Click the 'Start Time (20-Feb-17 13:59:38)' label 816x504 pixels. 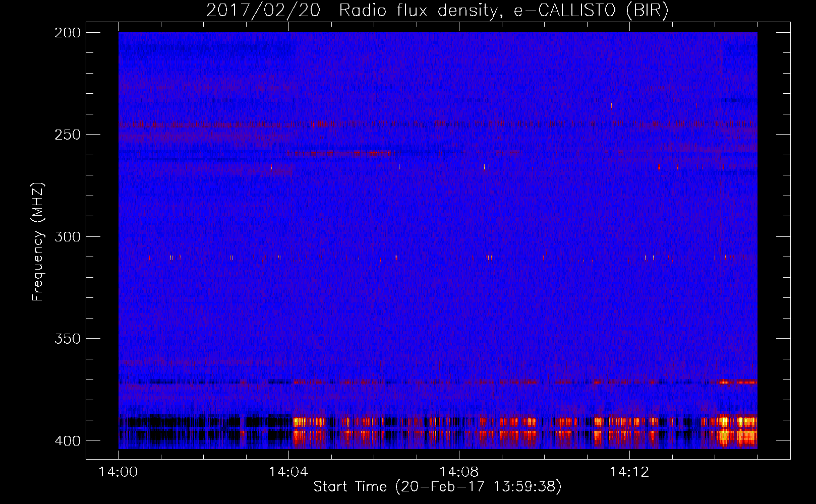pos(437,487)
